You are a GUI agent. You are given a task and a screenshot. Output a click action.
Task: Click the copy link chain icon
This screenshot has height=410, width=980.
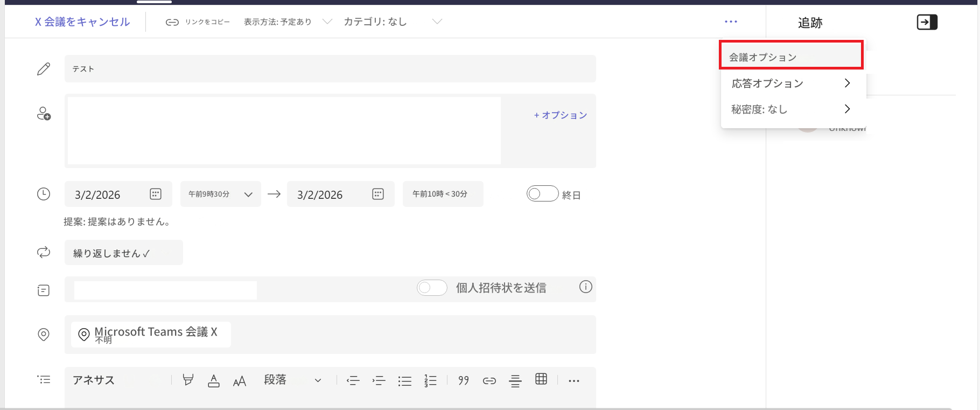[x=172, y=22]
